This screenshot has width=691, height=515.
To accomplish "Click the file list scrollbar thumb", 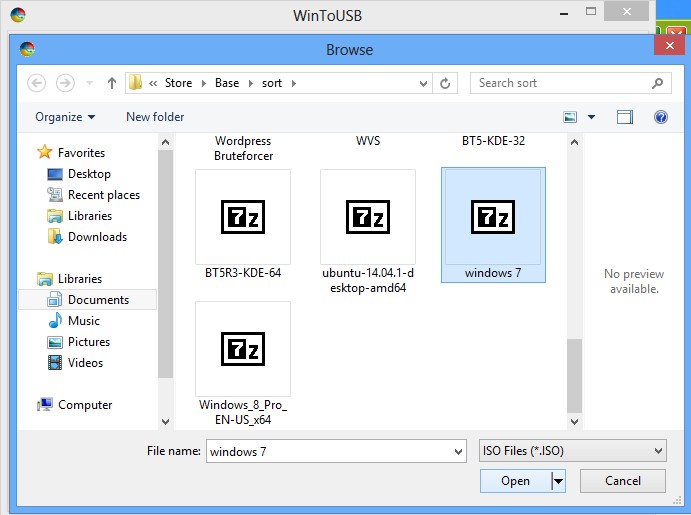I will (x=574, y=376).
